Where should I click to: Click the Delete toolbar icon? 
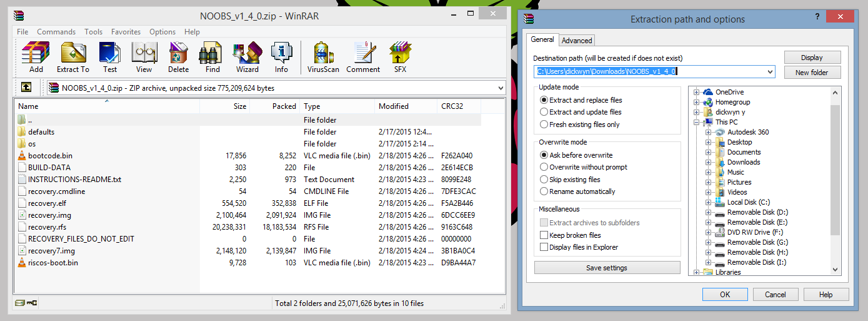pos(179,53)
